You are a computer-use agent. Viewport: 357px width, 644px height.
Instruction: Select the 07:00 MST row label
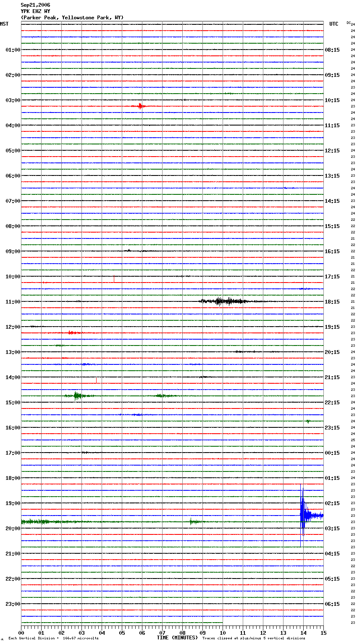[x=13, y=201]
